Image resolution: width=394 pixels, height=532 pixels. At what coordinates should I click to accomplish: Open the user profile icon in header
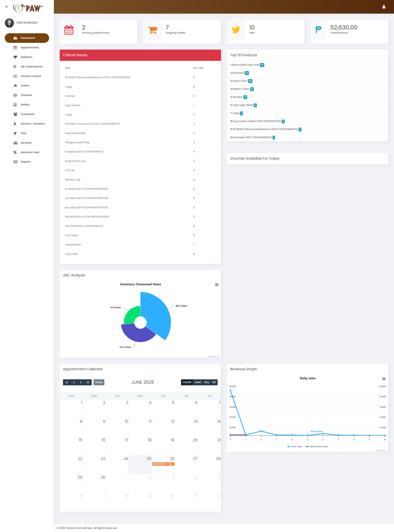384,7
